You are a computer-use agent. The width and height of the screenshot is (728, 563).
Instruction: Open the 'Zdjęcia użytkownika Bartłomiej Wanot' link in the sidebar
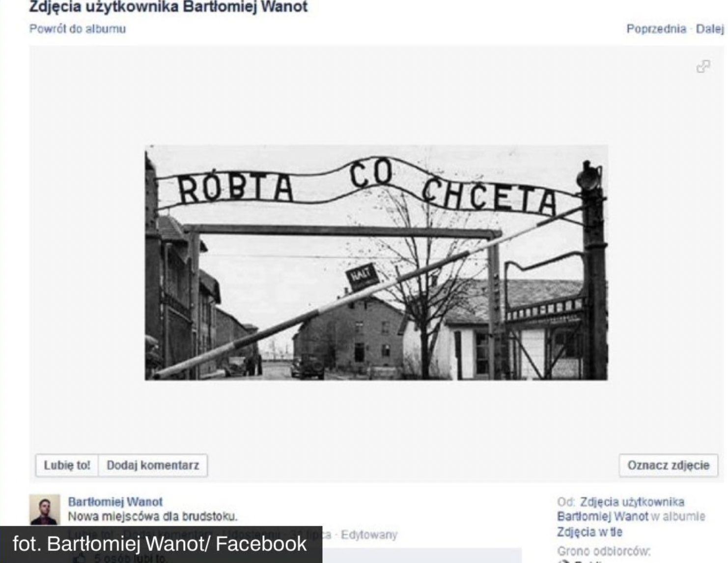pos(621,509)
